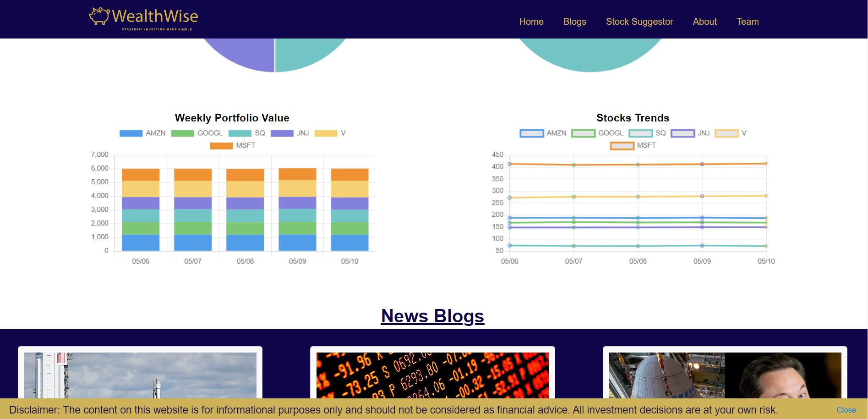
Task: Navigate to the About page
Action: click(704, 22)
